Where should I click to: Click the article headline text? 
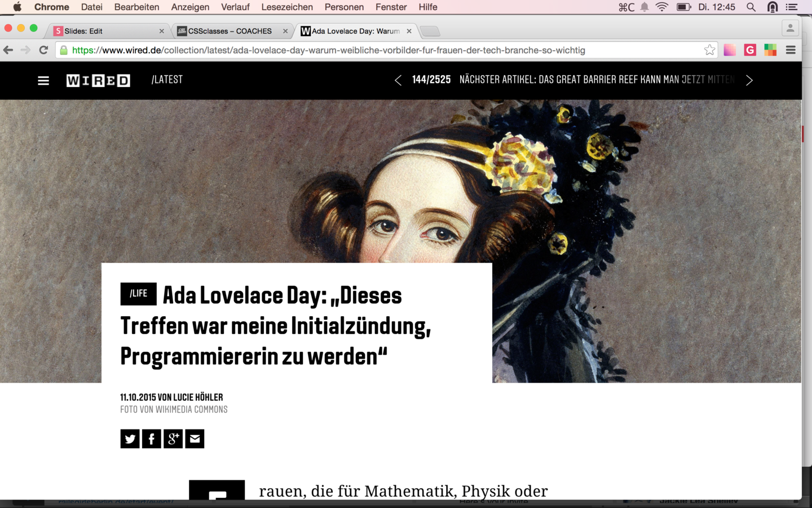click(x=275, y=326)
